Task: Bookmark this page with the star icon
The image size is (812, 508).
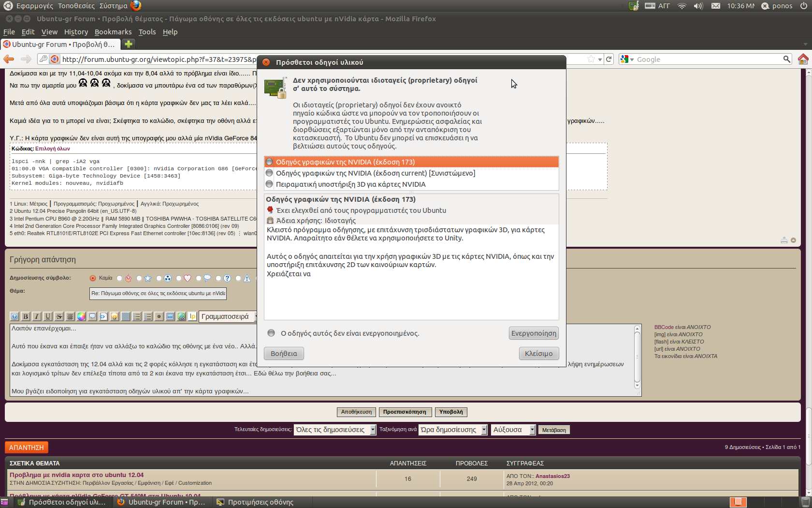Action: (x=591, y=59)
